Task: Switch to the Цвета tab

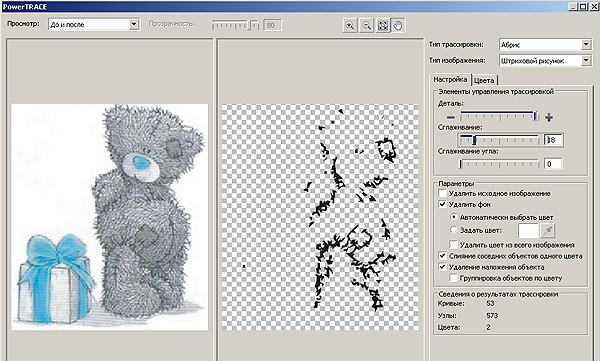Action: [x=484, y=80]
